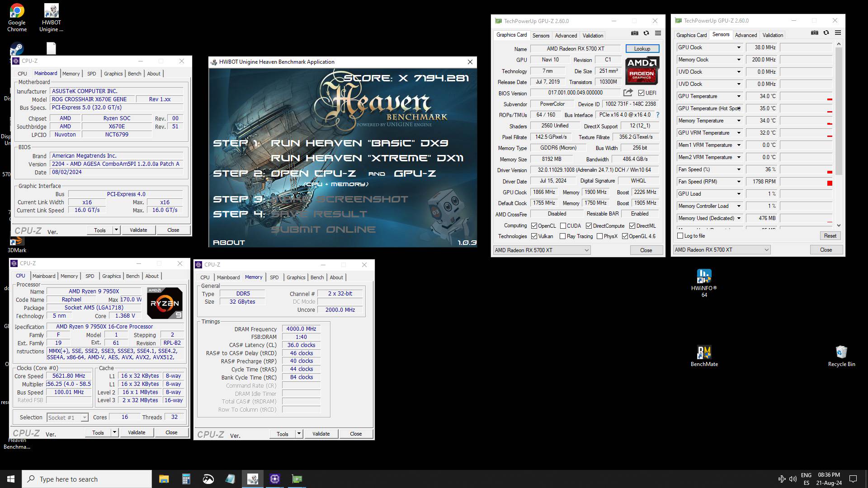Toggle OpenGL 4.6 checkbox in GPU-Z
868x488 pixels.
coord(625,236)
